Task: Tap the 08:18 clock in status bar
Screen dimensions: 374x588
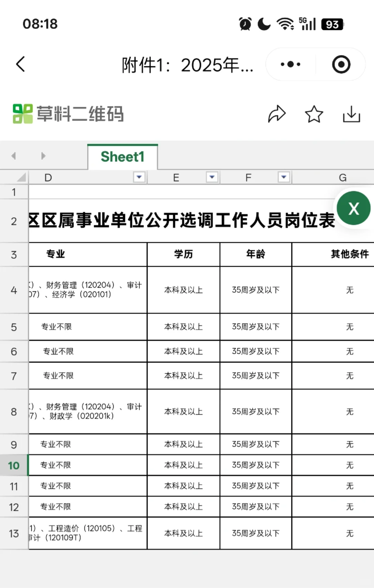Action: pyautogui.click(x=40, y=24)
